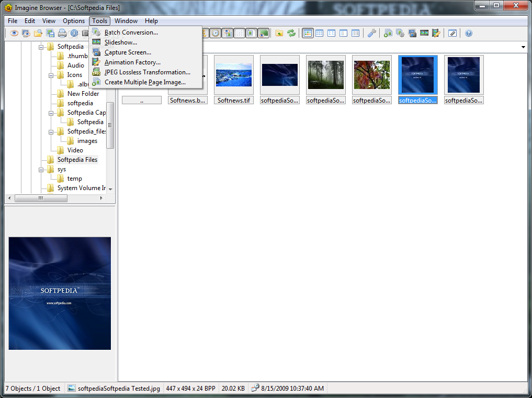Viewport: 532px width, 398px height.
Task: Switch to small icons view mode
Action: (331, 34)
